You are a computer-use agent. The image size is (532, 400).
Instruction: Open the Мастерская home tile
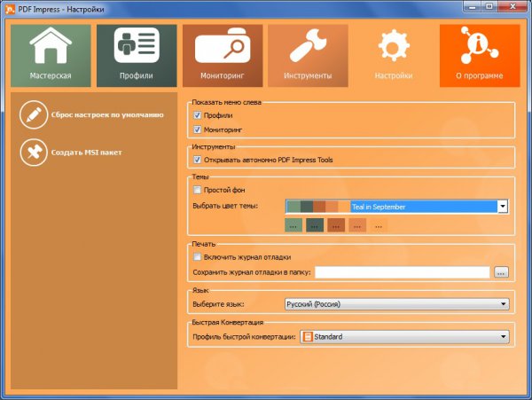51,56
